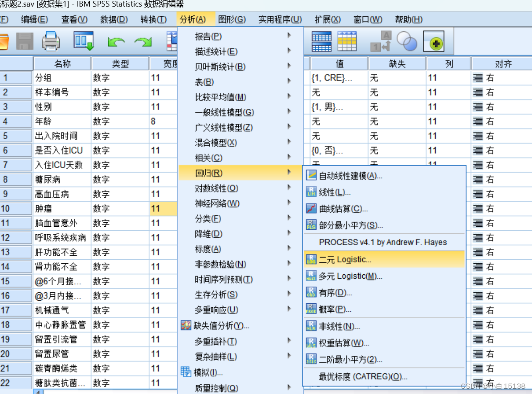532x394 pixels.
Task: Click the 类型 column header
Action: (120, 64)
